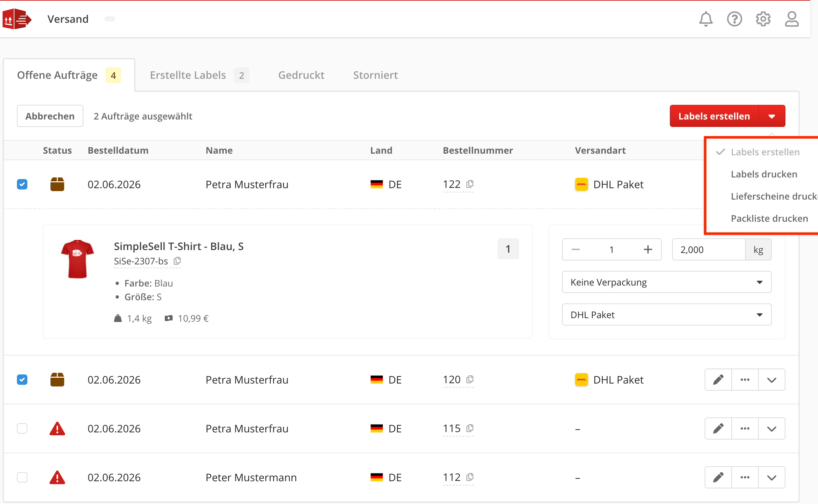Choose Labels drucken menu entry
818x504 pixels.
tap(764, 174)
